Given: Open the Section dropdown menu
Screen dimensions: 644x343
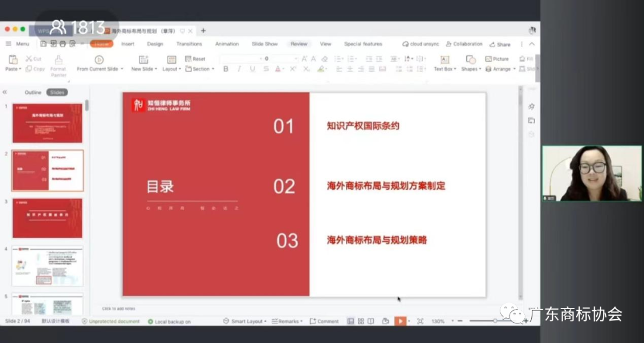Looking at the screenshot, I should [199, 68].
